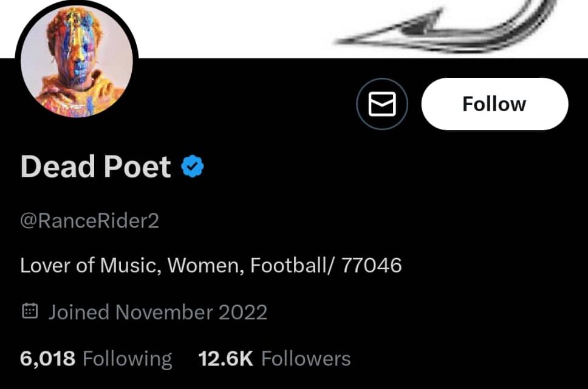588x389 pixels.
Task: View the 12.6K Followers list
Action: click(x=275, y=359)
